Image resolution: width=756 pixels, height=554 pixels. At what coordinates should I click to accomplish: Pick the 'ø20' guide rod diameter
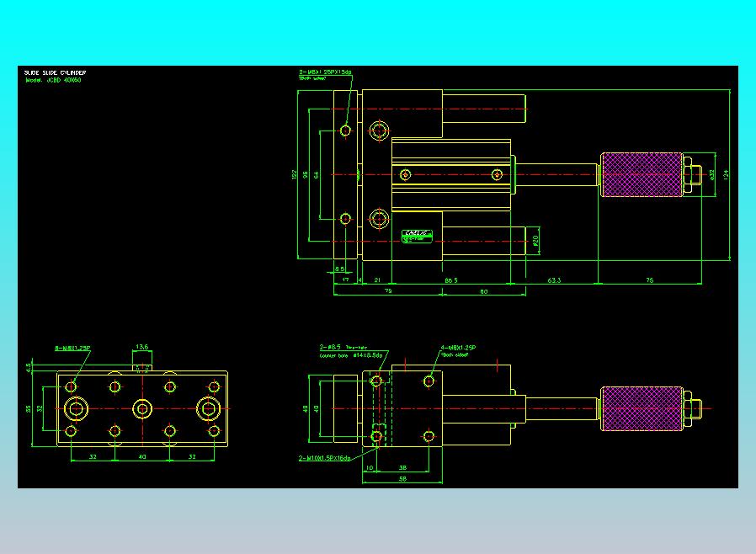[x=535, y=240]
